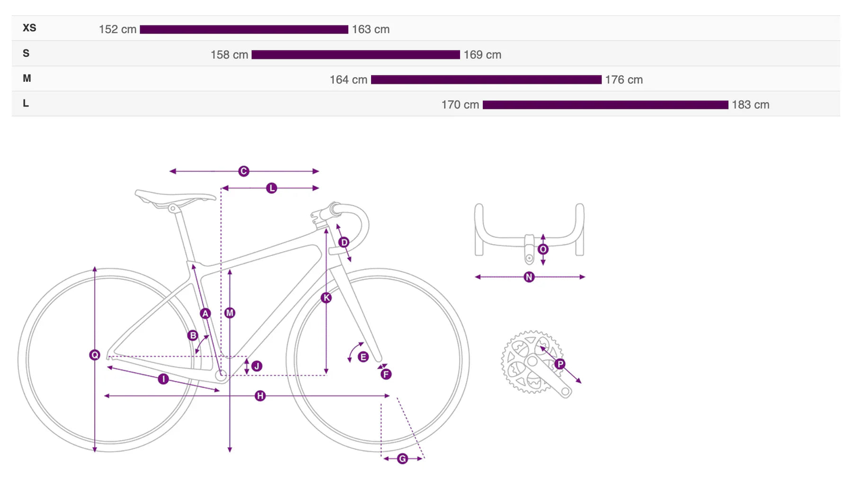Viewport: 852px width, 504px height.
Task: Click the P marker on the crankset
Action: click(560, 364)
